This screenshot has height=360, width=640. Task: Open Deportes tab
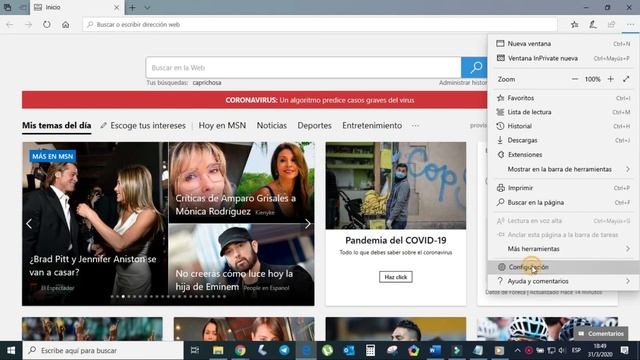coord(314,125)
